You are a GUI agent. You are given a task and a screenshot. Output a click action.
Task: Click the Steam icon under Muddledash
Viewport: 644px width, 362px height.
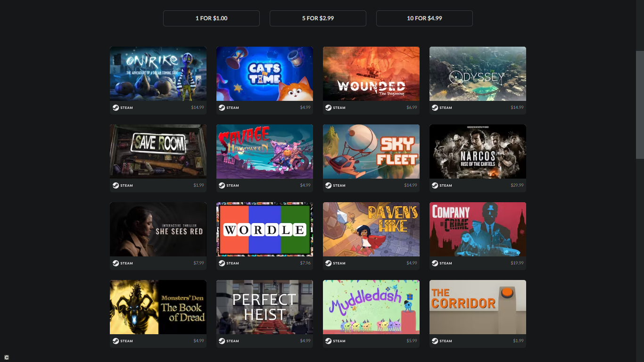tap(329, 341)
